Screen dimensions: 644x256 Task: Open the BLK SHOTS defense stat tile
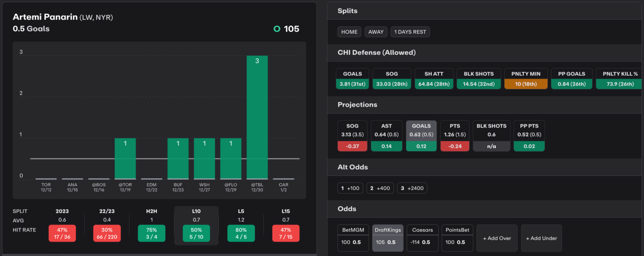coord(478,79)
